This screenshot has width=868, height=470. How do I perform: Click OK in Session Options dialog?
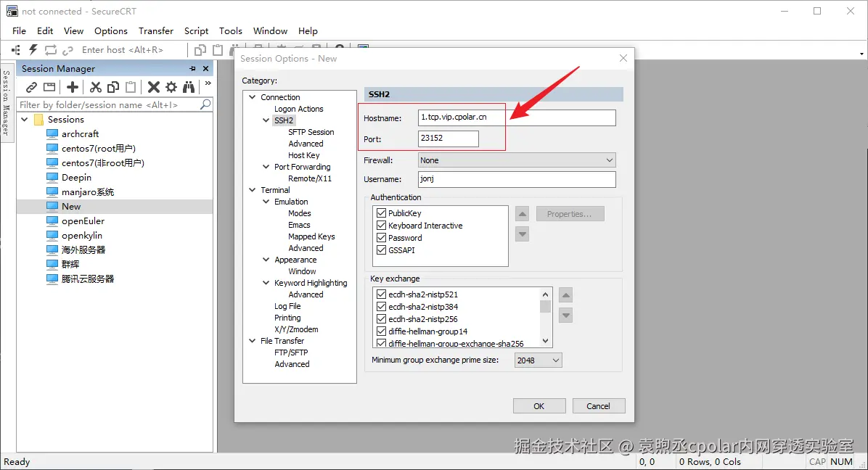(x=539, y=406)
